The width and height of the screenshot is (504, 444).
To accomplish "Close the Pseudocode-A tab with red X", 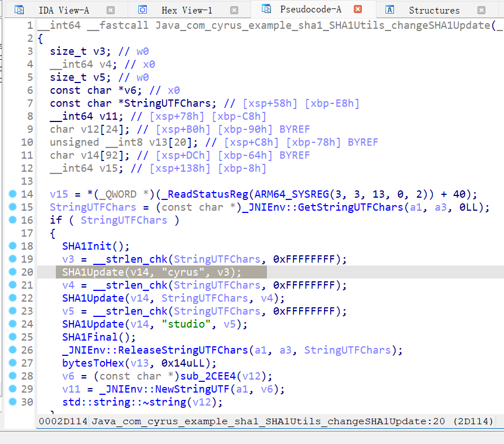I will point(358,9).
